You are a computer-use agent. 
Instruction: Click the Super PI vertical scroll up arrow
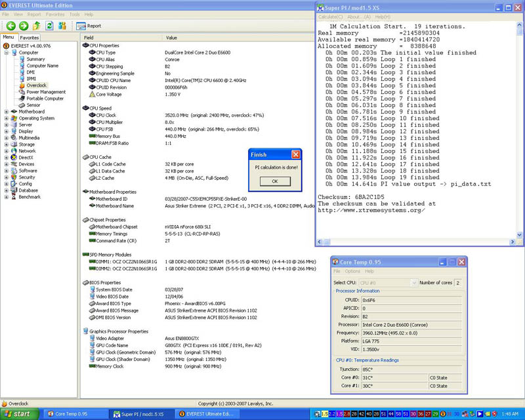coord(519,25)
